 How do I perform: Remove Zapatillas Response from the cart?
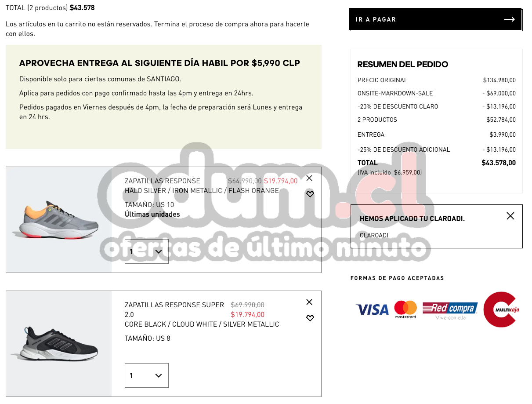(x=309, y=178)
